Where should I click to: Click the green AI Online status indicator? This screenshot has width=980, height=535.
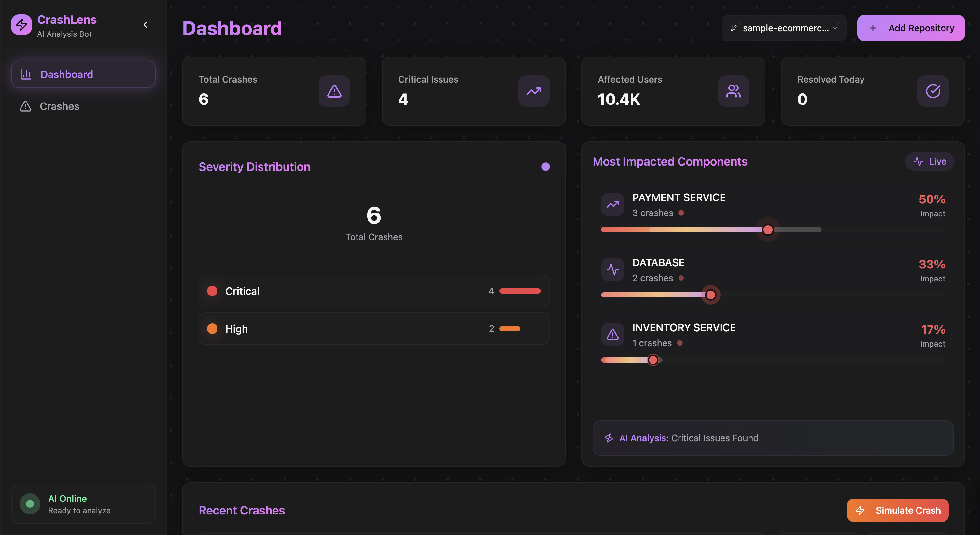[30, 504]
